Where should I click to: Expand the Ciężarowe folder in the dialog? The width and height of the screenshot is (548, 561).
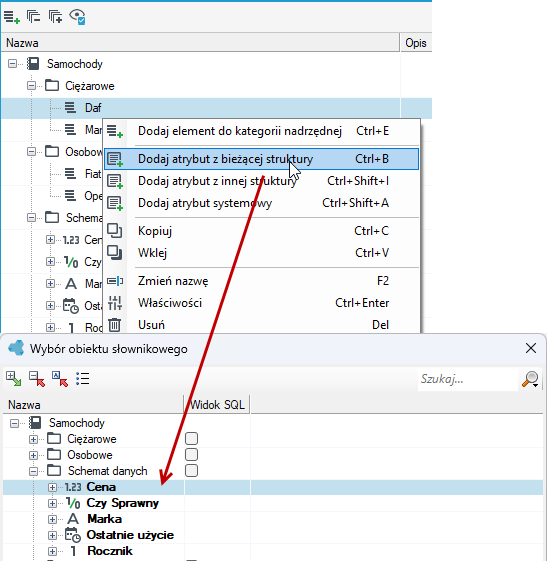(x=33, y=439)
